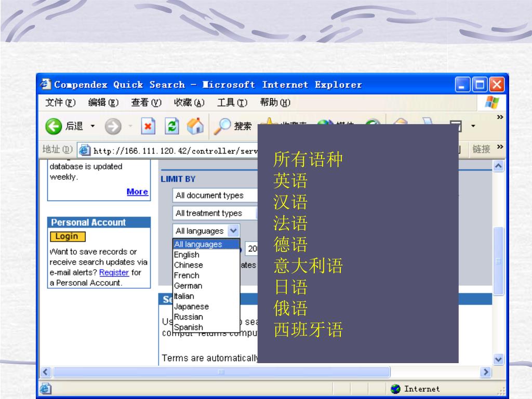Open the 查看(V) menu

coord(146,102)
